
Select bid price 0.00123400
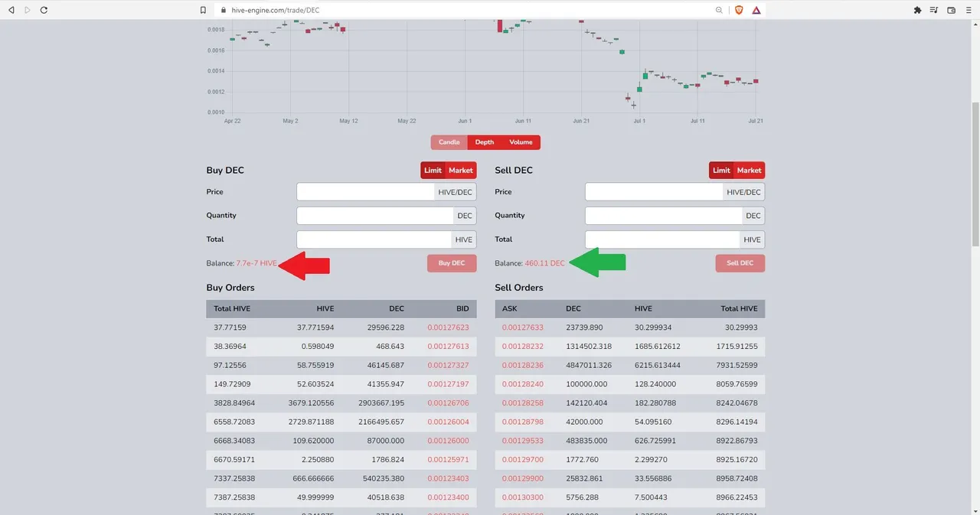(448, 497)
